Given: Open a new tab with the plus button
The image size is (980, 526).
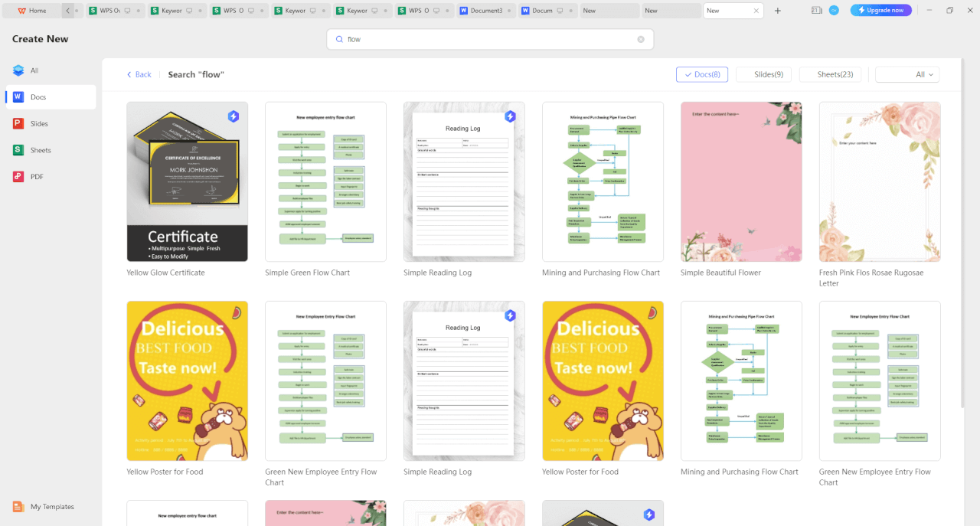Looking at the screenshot, I should click(778, 11).
